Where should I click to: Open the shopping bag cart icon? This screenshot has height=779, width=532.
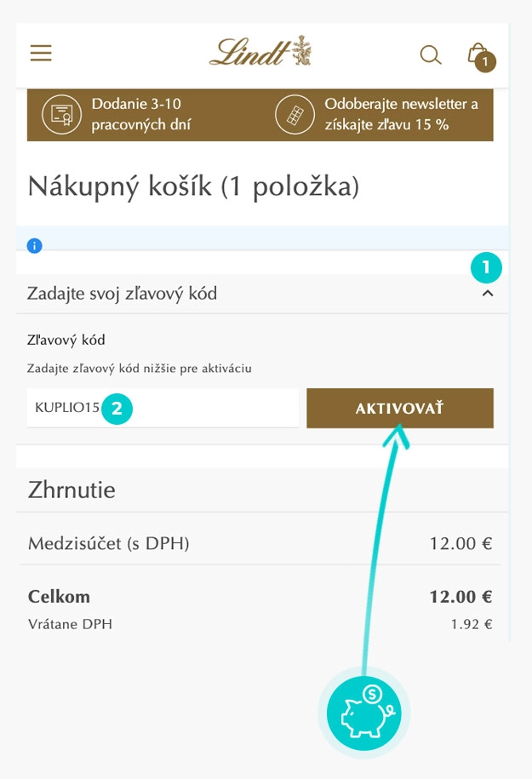point(478,56)
